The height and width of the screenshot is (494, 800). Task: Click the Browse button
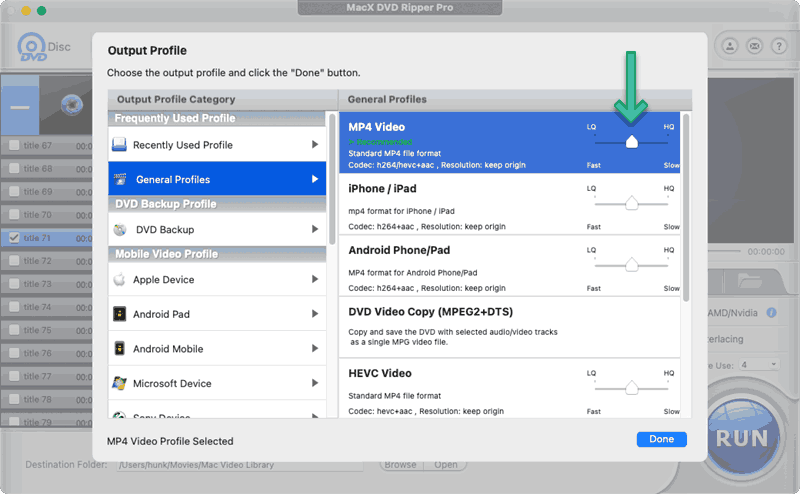point(401,464)
